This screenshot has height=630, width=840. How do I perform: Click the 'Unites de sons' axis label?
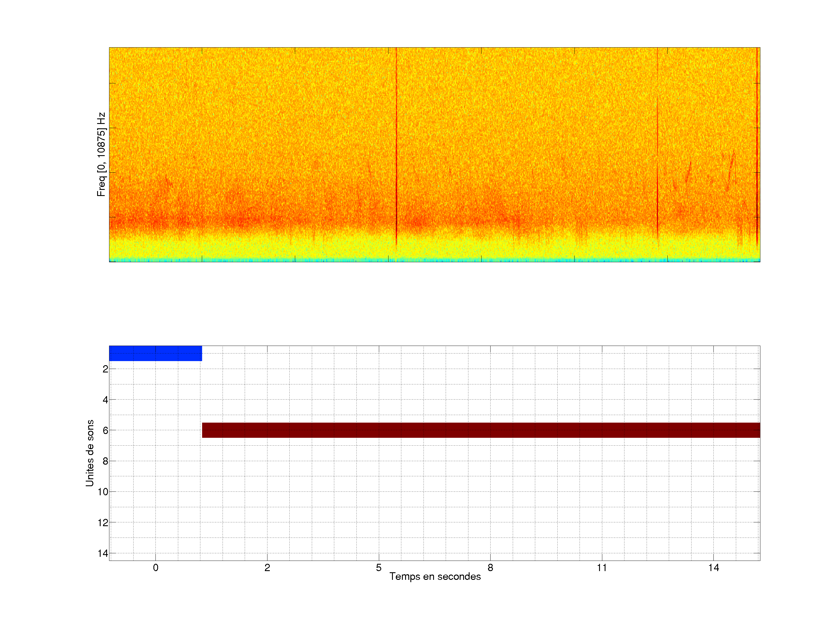[x=90, y=453]
